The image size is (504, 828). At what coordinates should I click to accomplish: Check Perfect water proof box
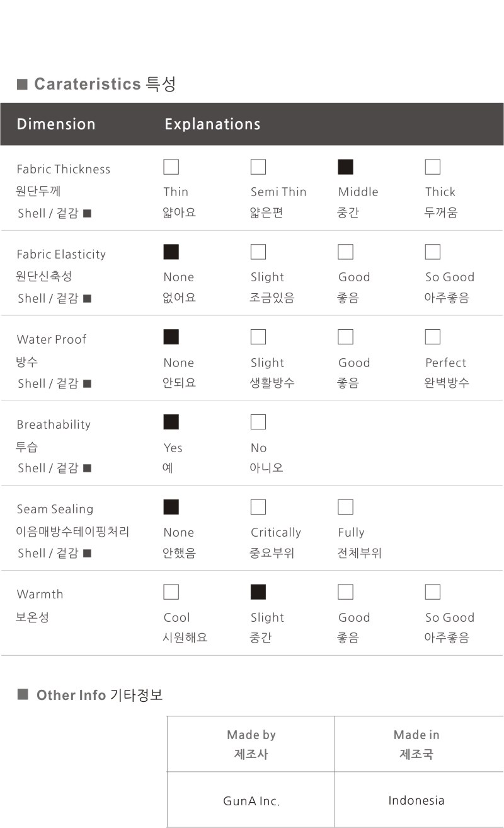point(432,337)
